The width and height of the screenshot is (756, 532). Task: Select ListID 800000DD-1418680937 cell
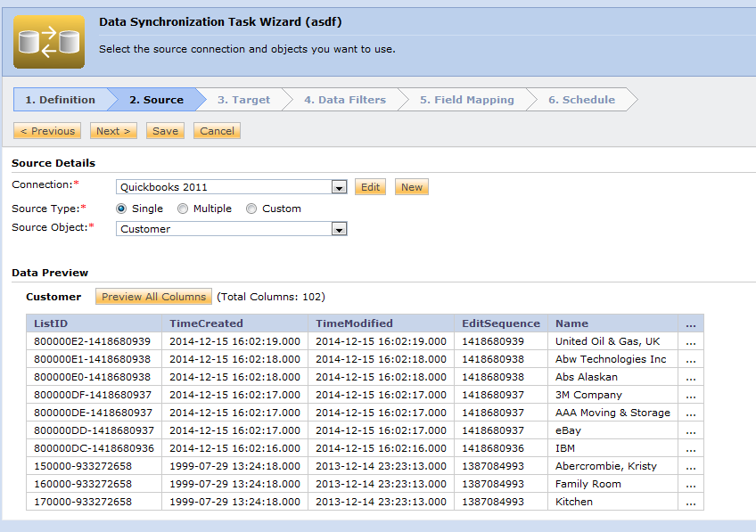(94, 430)
